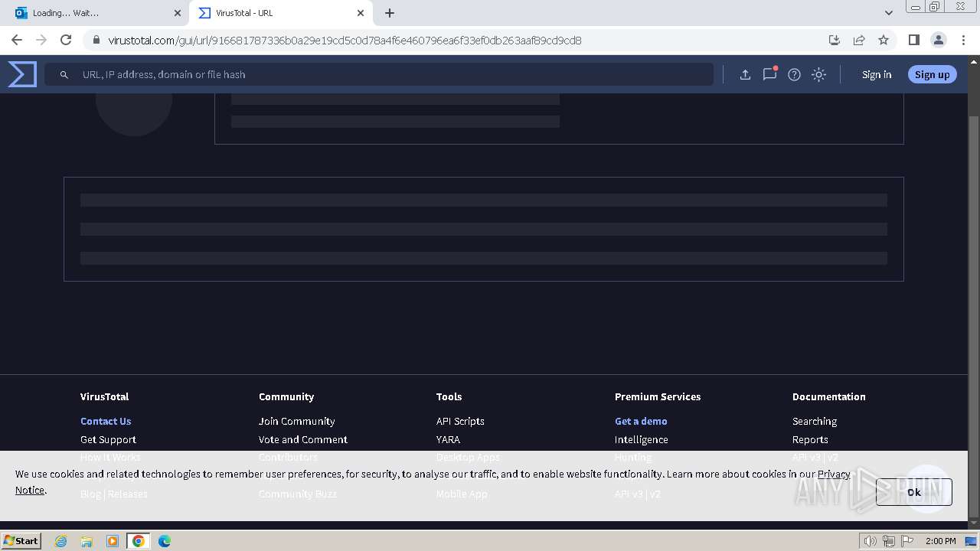Launch Internet Explorer from taskbar
This screenshot has width=980, height=551.
point(60,541)
